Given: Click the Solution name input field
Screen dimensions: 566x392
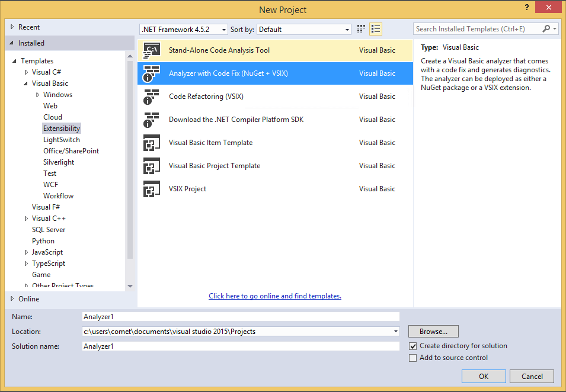Looking at the screenshot, I should tap(241, 346).
